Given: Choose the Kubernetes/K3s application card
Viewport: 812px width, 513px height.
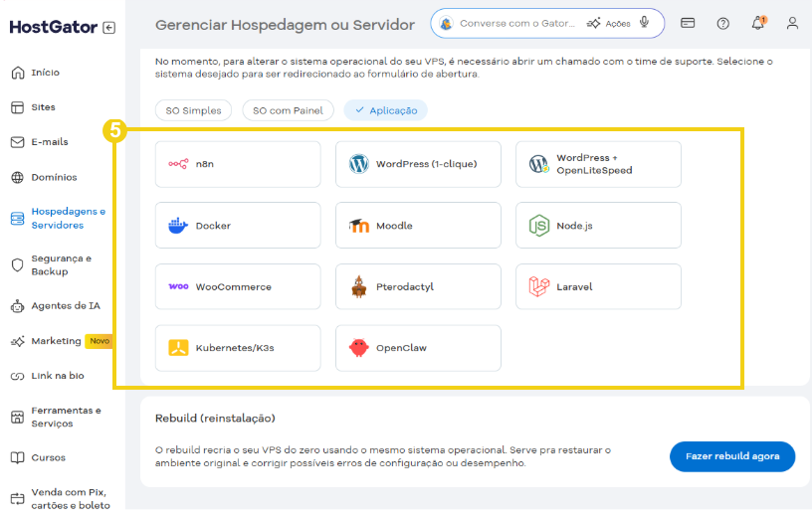Looking at the screenshot, I should point(238,348).
